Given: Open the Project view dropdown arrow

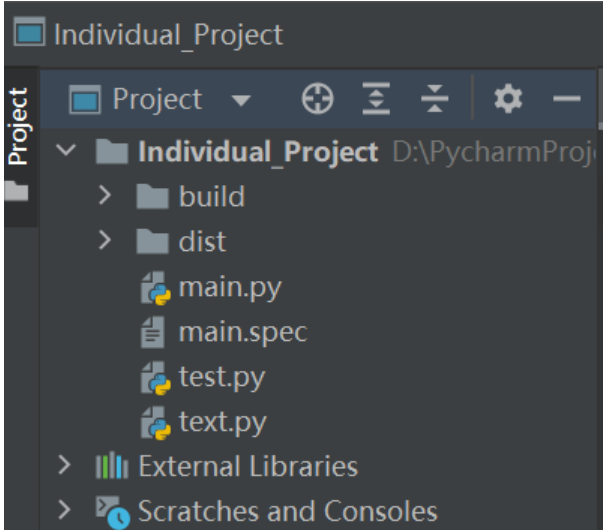Looking at the screenshot, I should tap(241, 100).
